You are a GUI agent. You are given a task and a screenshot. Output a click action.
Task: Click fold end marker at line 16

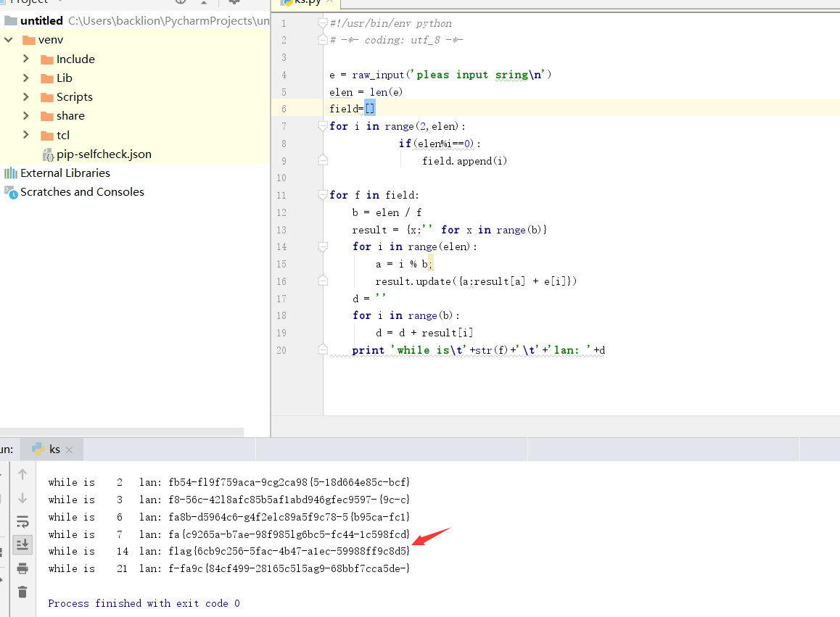click(323, 280)
